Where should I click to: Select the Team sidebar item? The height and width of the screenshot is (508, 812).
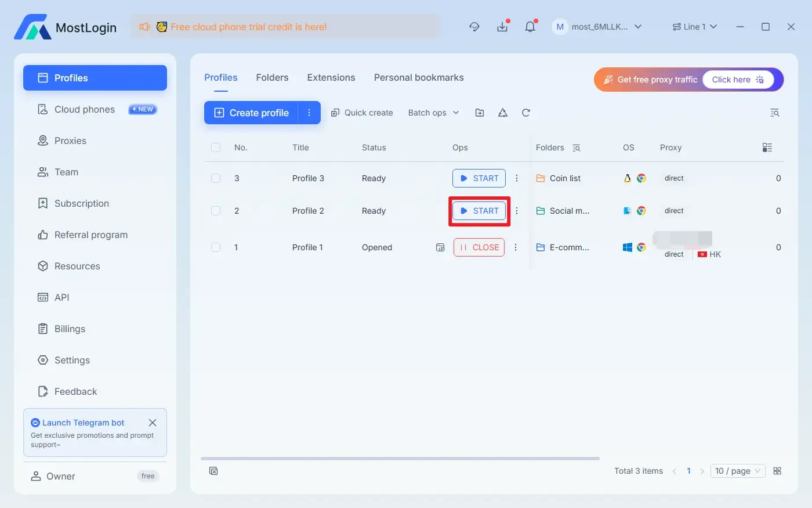pyautogui.click(x=66, y=172)
